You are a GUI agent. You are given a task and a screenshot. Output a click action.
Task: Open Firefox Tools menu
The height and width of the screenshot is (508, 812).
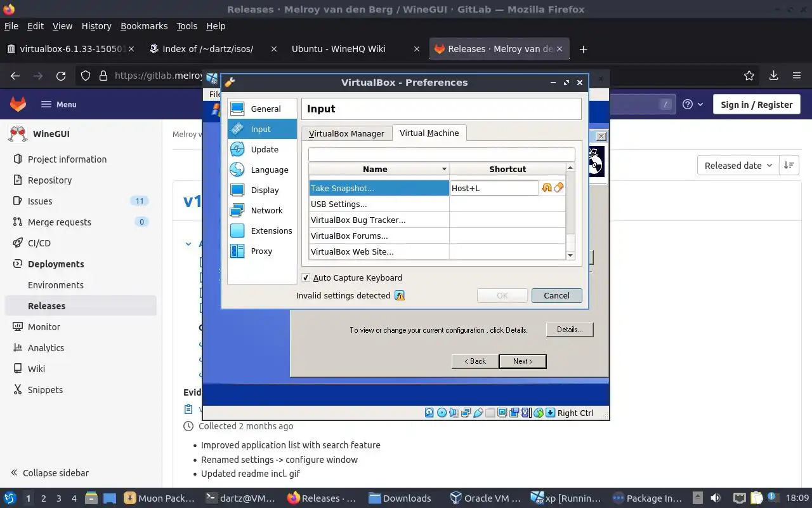[187, 26]
